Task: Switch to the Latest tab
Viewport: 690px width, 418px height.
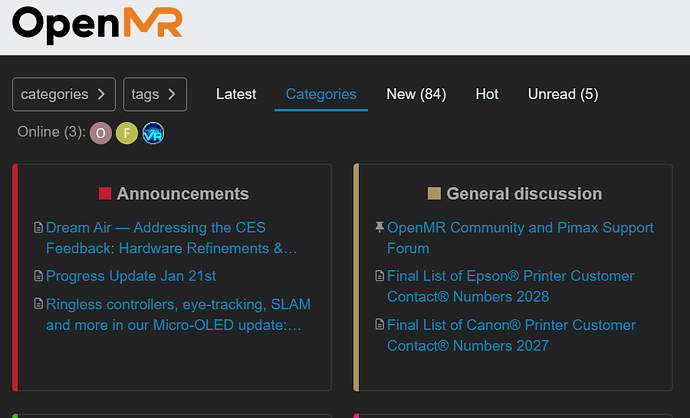Action: point(236,94)
